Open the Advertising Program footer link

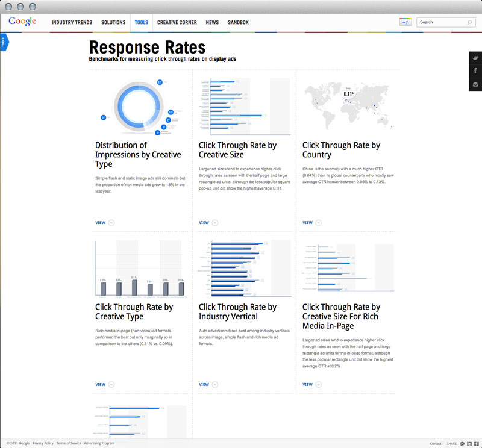99,443
